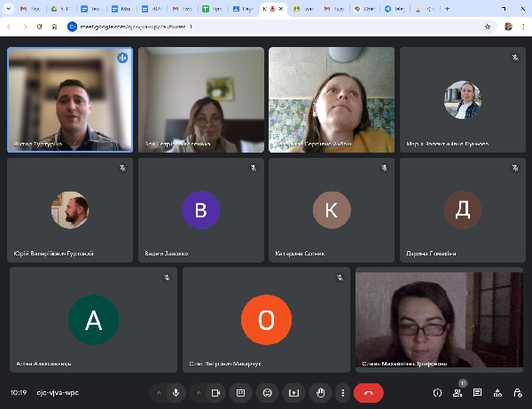This screenshot has width=532, height=409.
Task: Start screen sharing with the Present button
Action: coord(293,392)
